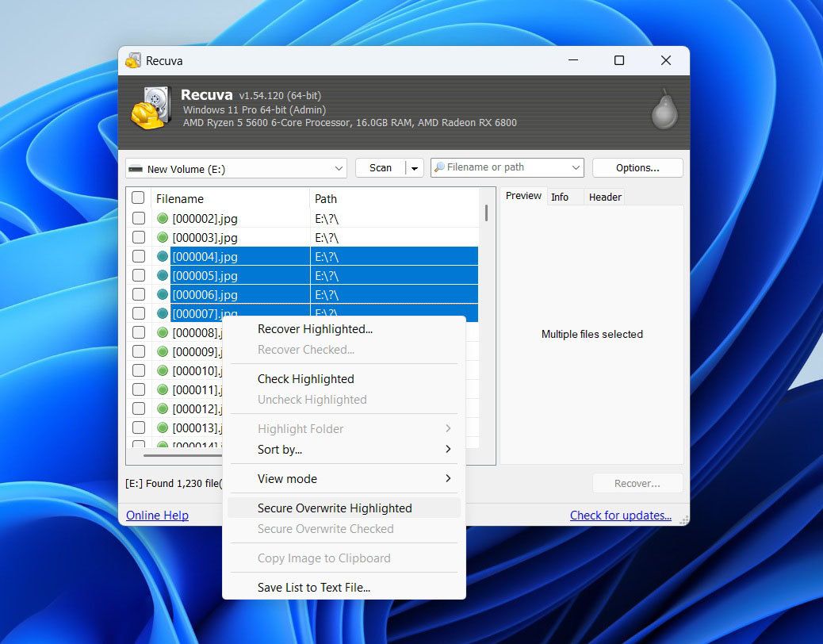
Task: Check the box next to [000002].jpg
Action: point(139,218)
